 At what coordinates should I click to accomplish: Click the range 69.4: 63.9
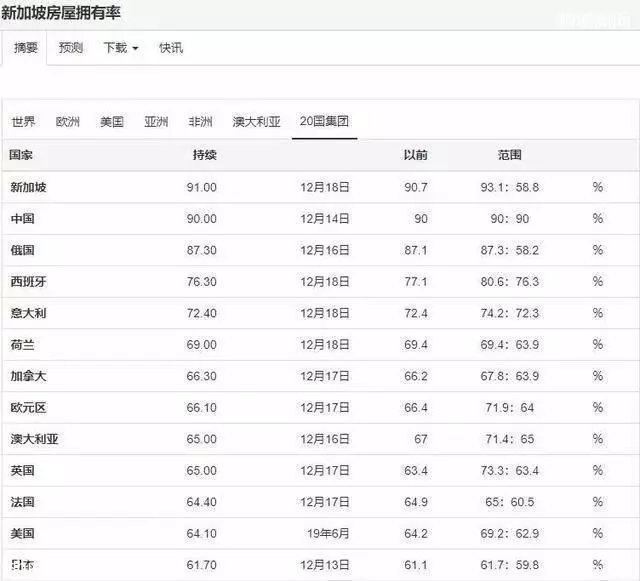click(509, 345)
